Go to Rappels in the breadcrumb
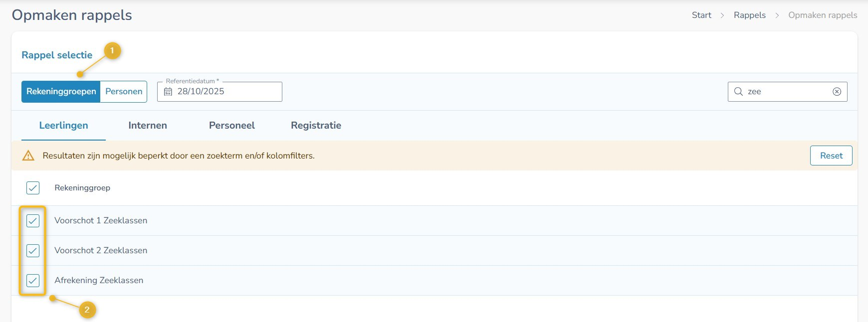Viewport: 868px width, 322px height. [x=749, y=15]
